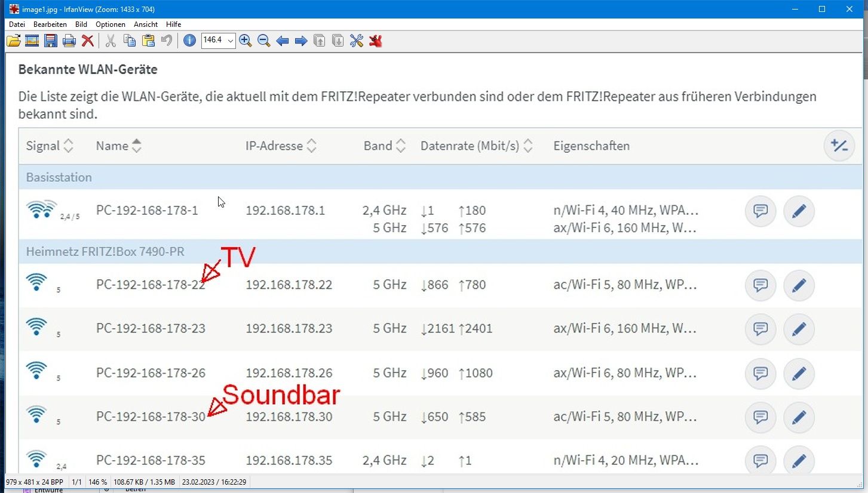Edit device PC-192-168-178-1 with pencil icon
Viewport: 868px width, 493px height.
[x=799, y=211]
